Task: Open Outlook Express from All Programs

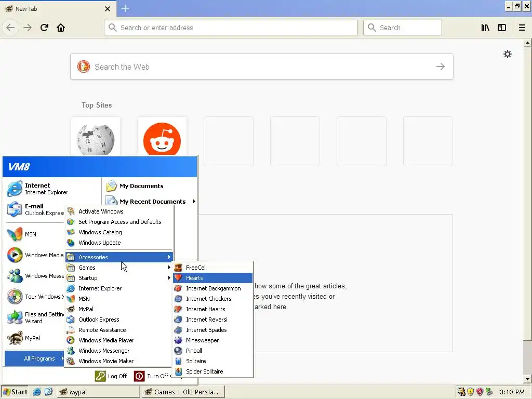Action: click(119, 320)
